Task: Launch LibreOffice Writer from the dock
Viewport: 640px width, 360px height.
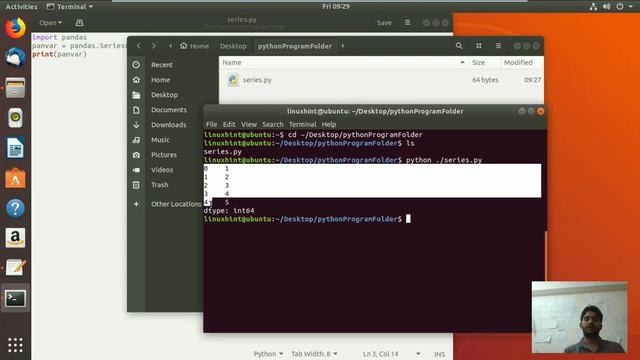Action: click(x=15, y=148)
